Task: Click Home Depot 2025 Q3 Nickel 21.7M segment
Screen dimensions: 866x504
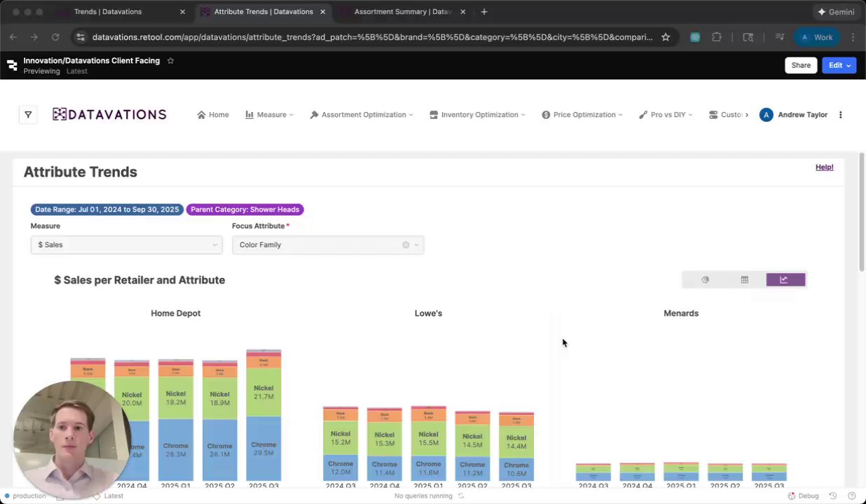Action: coord(263,392)
